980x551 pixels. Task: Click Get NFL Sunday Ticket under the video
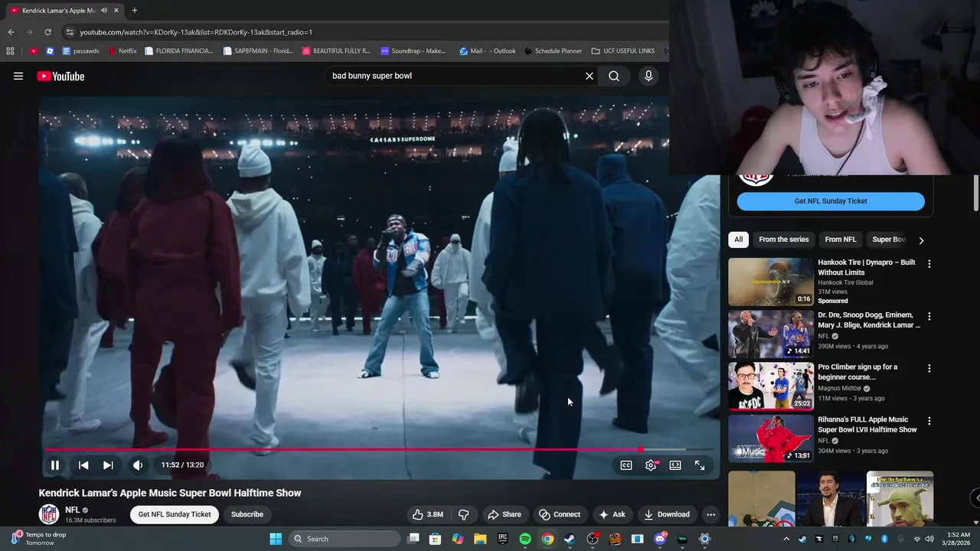175,514
